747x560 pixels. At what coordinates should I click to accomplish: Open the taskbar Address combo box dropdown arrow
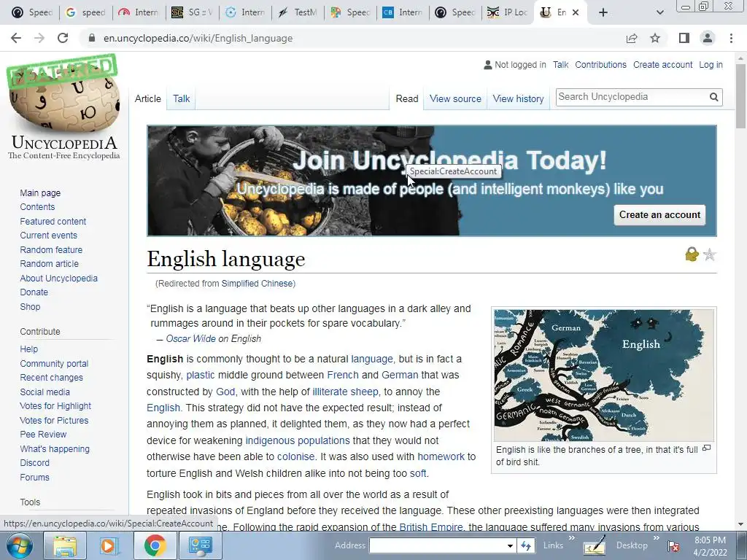510,545
